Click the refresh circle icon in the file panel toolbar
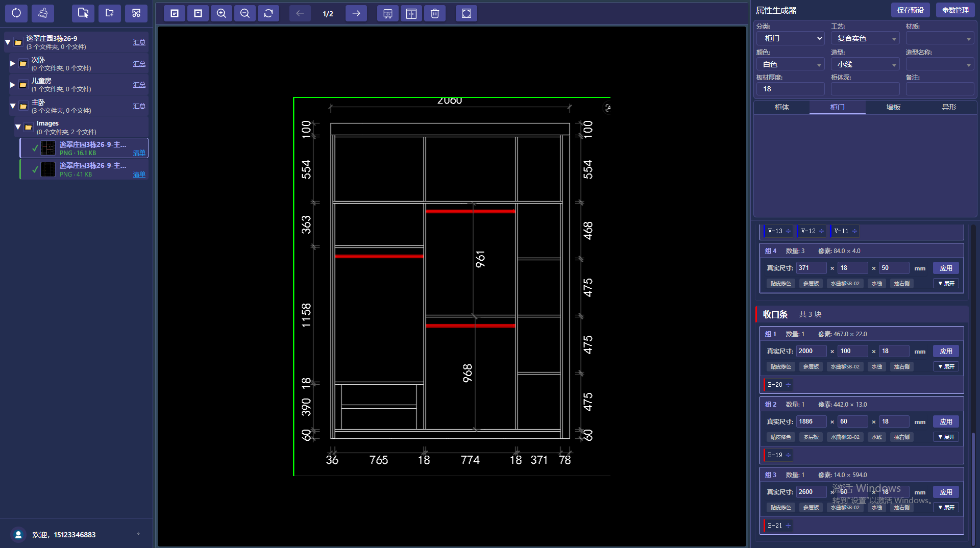 click(x=16, y=13)
